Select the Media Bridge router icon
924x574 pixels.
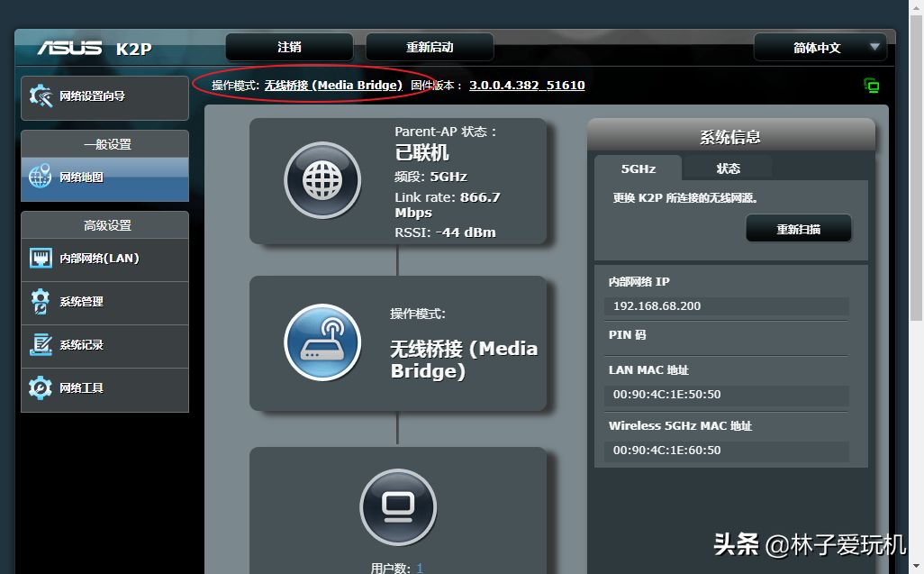322,343
